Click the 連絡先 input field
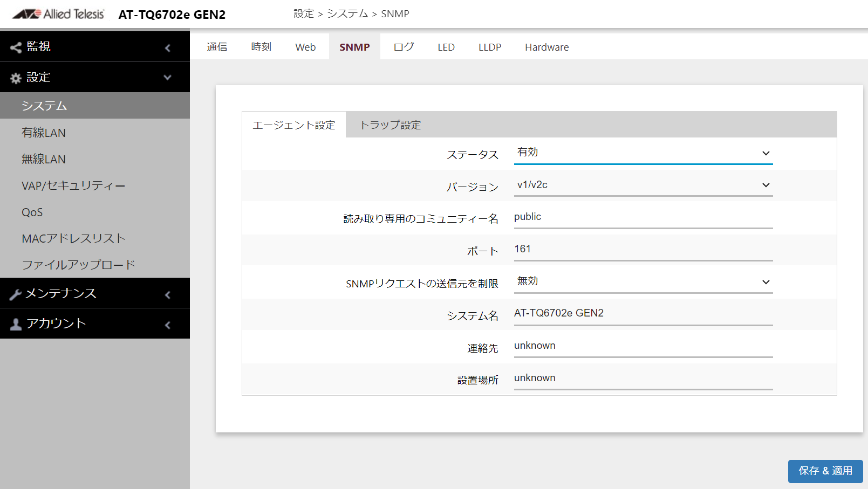Screen dimensions: 868x489 click(x=643, y=346)
